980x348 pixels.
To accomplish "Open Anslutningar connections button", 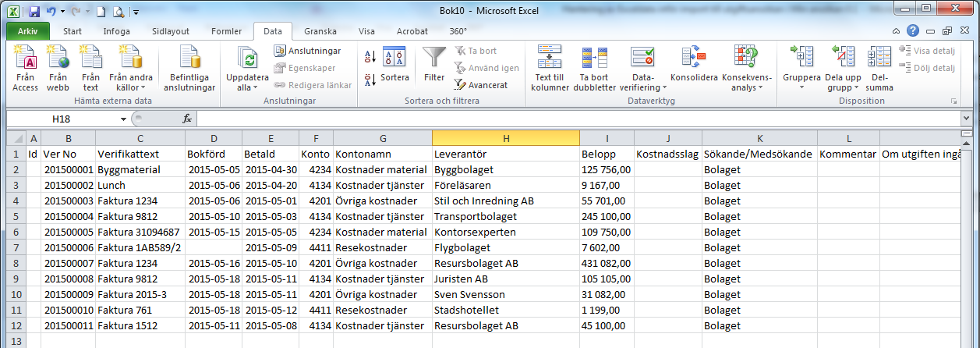I will click(x=308, y=51).
